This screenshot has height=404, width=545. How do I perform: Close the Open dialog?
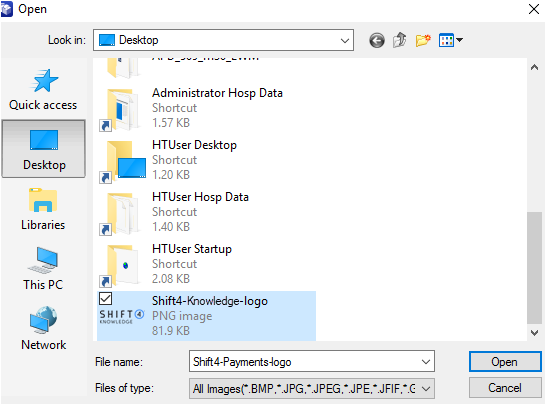click(533, 9)
